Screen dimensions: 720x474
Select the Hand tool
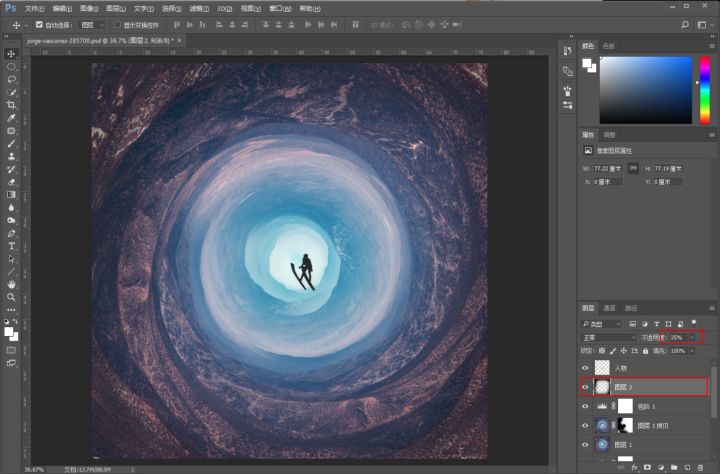click(12, 284)
